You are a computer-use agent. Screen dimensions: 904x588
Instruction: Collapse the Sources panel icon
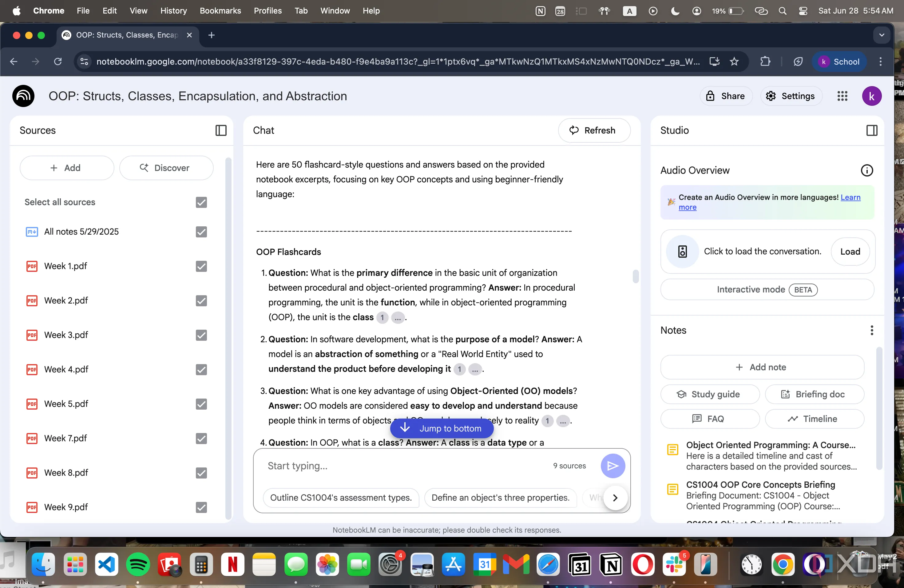221,130
